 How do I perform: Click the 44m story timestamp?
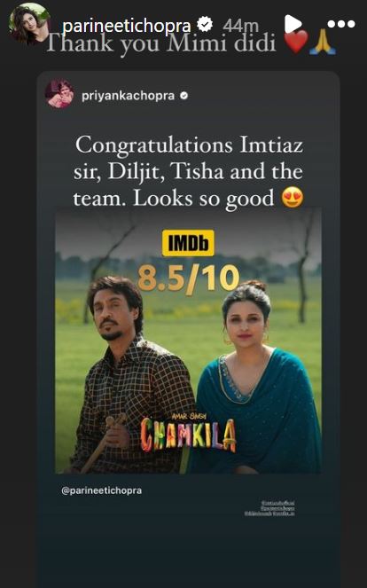(240, 26)
